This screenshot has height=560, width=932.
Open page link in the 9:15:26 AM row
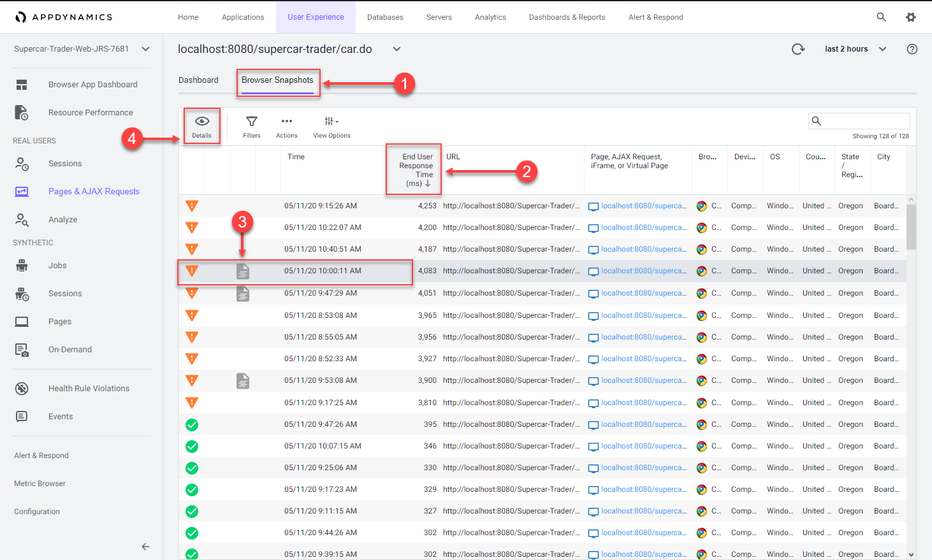(x=643, y=206)
